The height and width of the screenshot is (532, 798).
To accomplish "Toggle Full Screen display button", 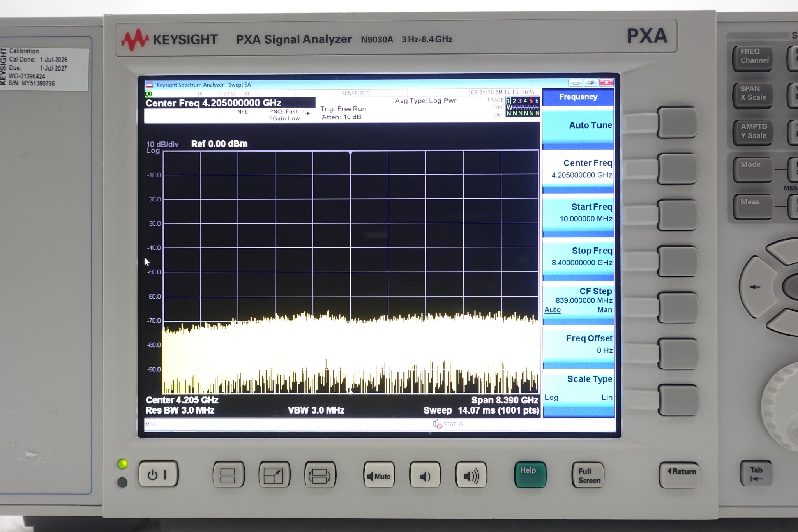I will click(x=588, y=475).
